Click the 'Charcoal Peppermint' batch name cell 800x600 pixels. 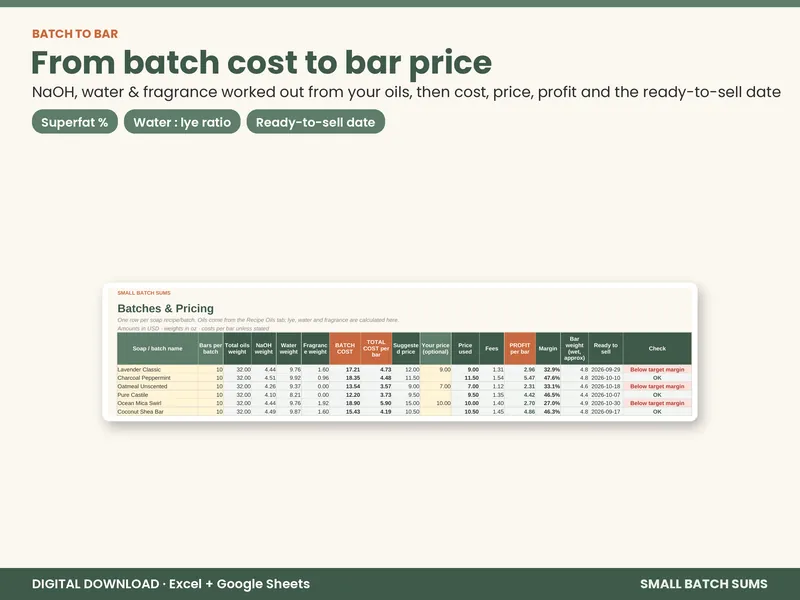click(157, 378)
